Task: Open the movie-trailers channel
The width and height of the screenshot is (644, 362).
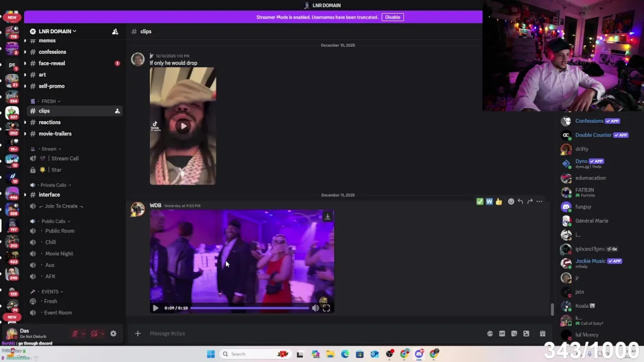Action: 55,134
